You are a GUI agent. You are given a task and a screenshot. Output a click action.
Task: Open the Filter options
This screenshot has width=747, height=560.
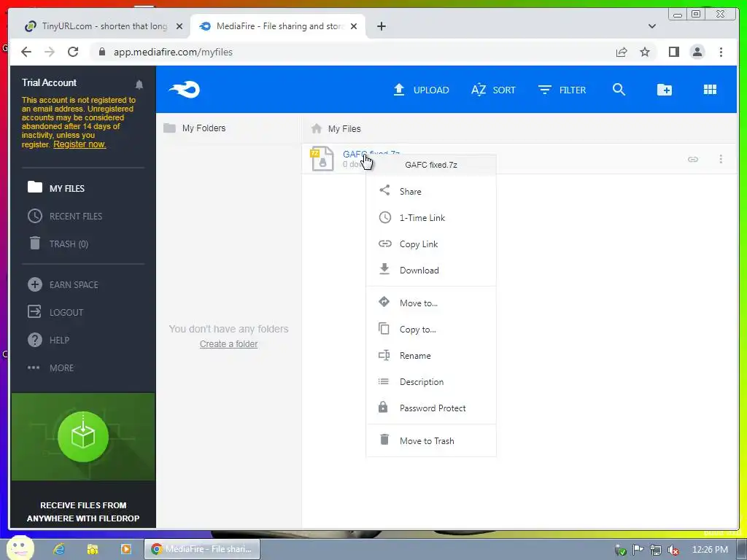point(562,90)
